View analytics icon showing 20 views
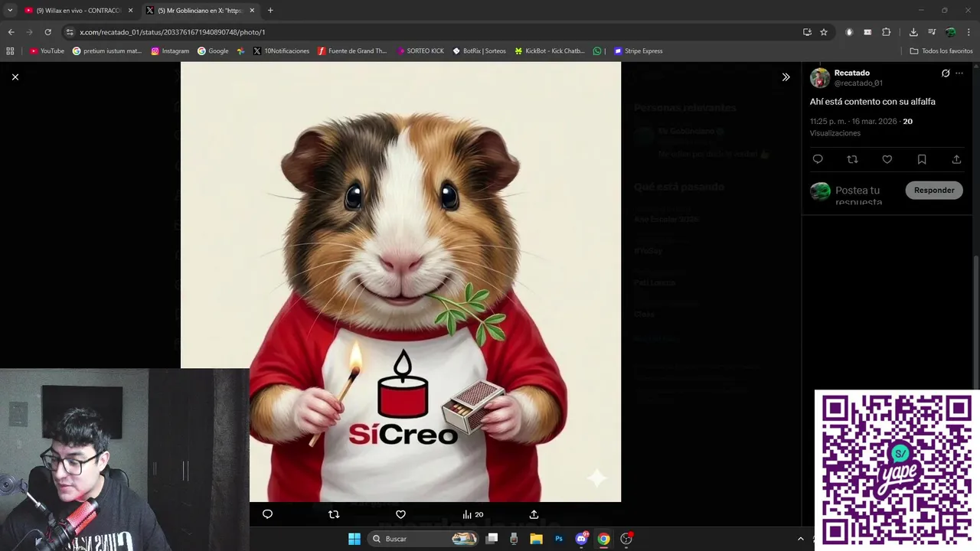Screen dimensions: 980x551 472,514
